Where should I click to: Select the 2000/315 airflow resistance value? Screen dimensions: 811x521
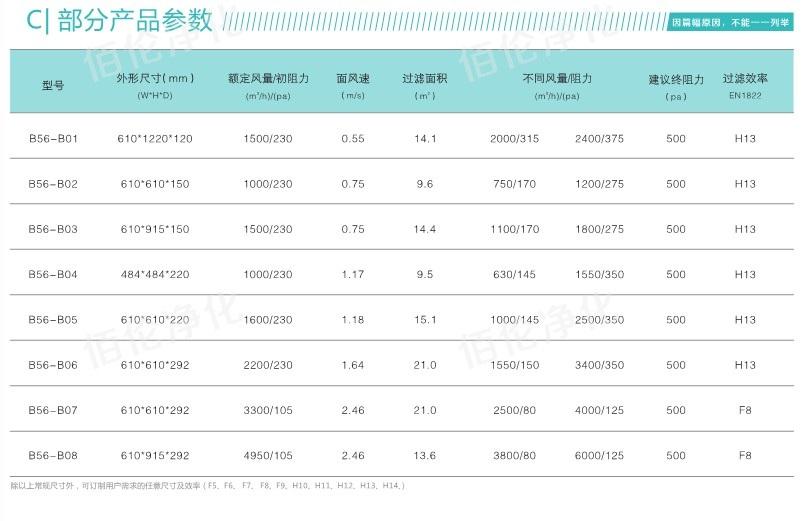pos(514,139)
